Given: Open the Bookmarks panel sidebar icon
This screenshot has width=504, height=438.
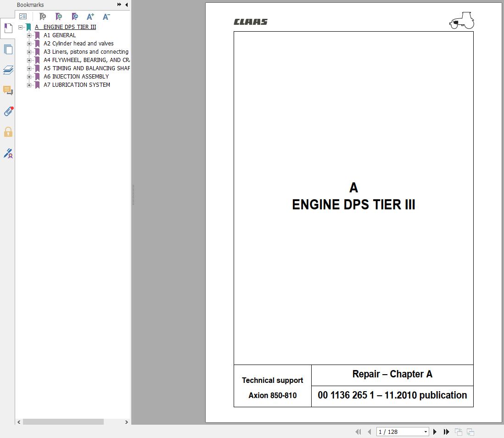Looking at the screenshot, I should tap(8, 28).
